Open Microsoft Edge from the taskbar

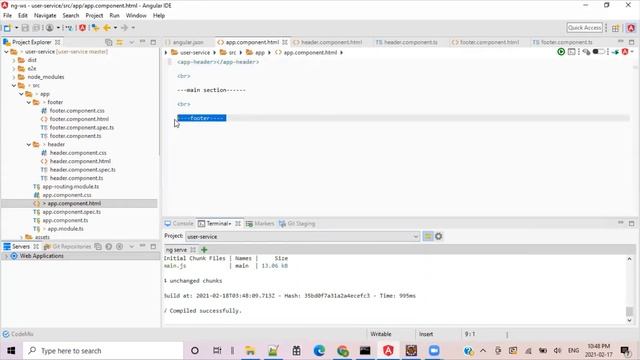click(319, 351)
